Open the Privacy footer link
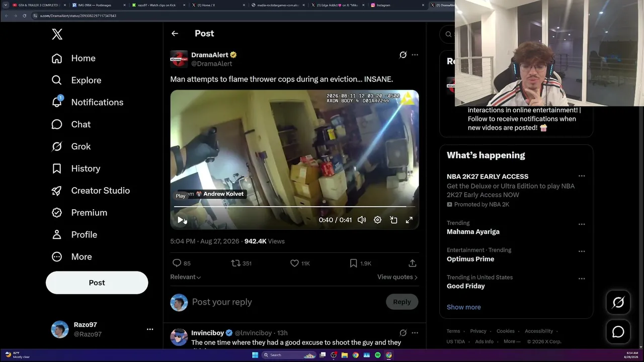Viewport: 644px width, 362px height. [x=478, y=331]
